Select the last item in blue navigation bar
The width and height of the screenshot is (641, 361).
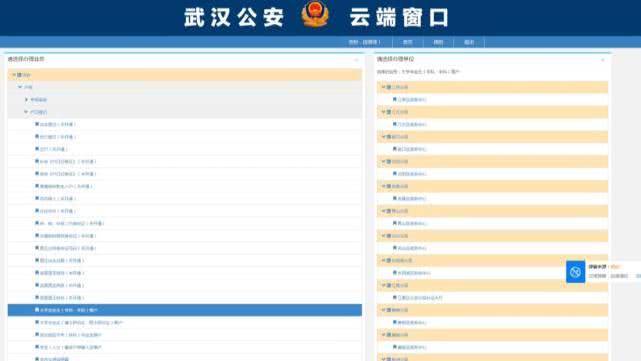pyautogui.click(x=469, y=42)
